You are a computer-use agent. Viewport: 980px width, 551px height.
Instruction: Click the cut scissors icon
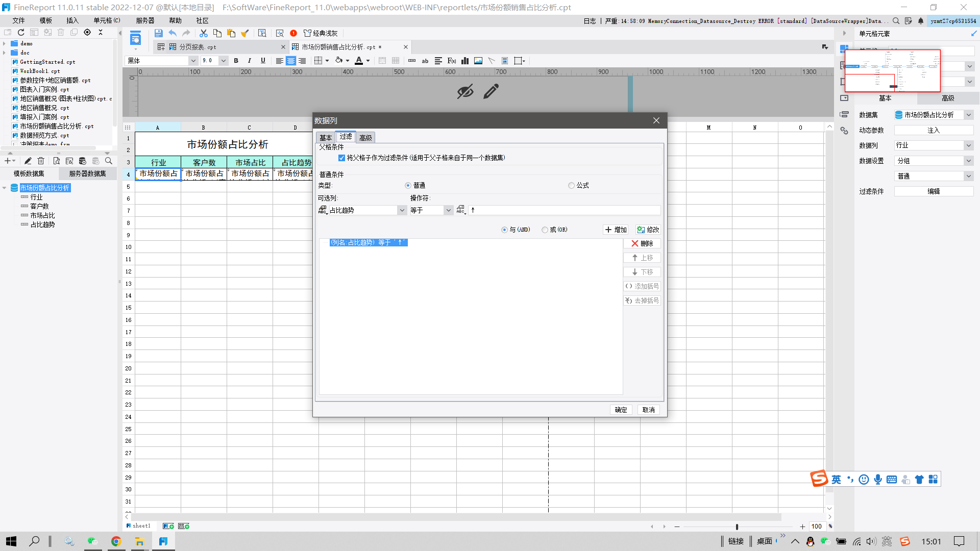[x=203, y=33]
